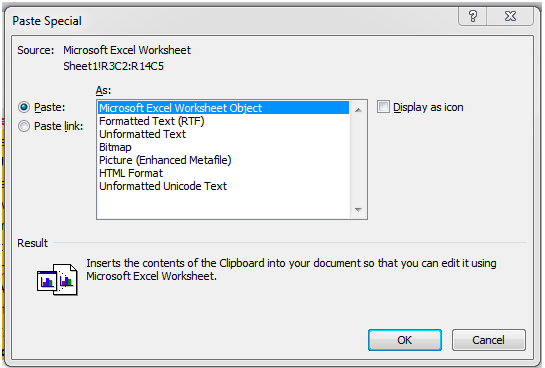
Task: Close the Paste Special dialog
Action: point(510,16)
